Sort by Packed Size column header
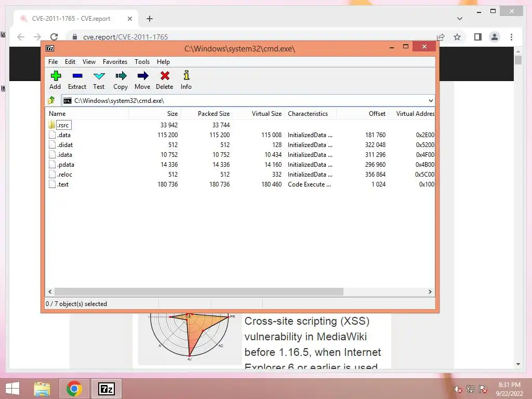 pyautogui.click(x=206, y=114)
